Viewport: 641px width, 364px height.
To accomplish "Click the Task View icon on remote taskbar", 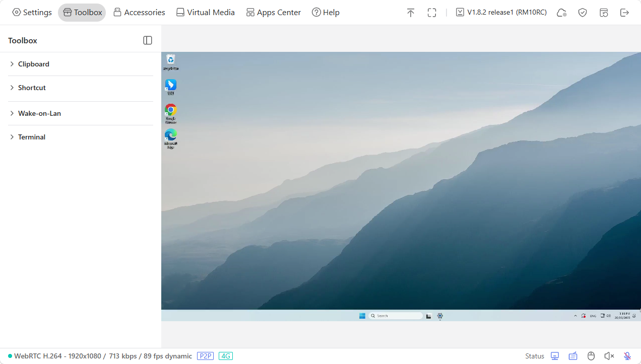I will (x=429, y=316).
